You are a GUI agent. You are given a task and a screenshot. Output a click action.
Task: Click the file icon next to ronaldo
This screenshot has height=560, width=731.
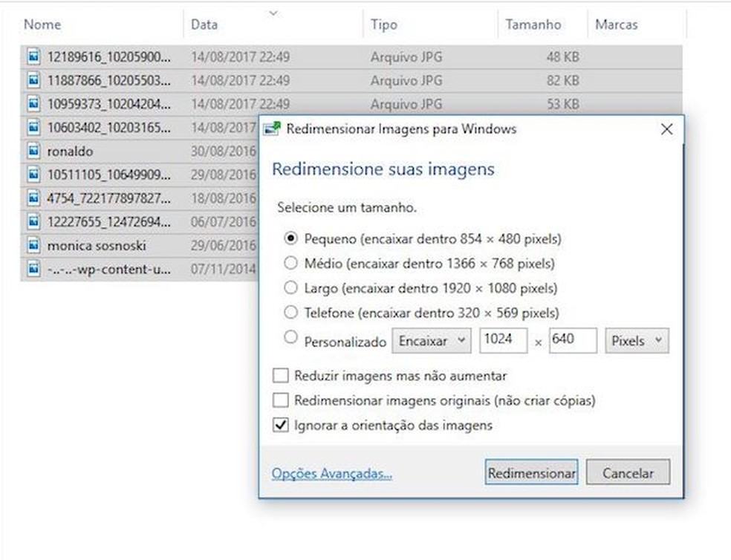click(x=33, y=151)
